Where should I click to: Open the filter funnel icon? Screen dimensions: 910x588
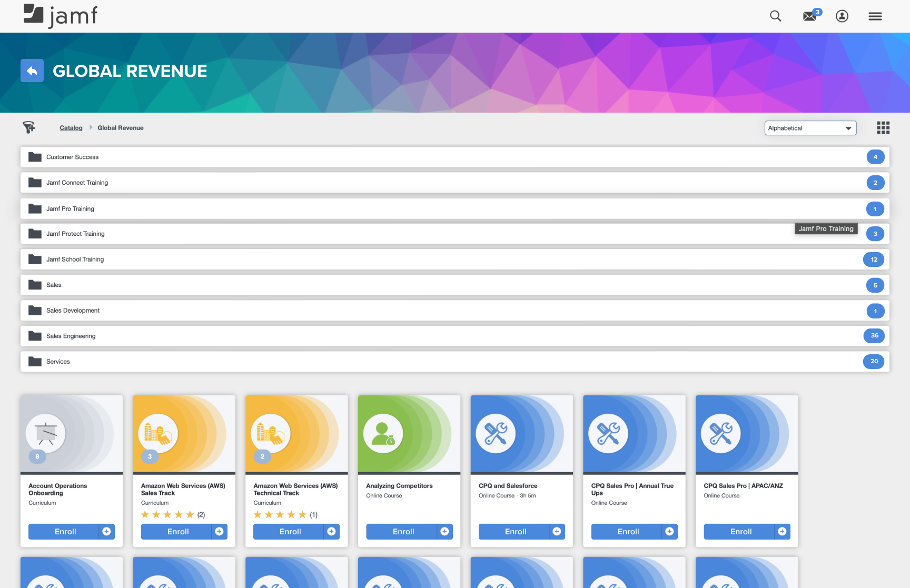pos(29,127)
